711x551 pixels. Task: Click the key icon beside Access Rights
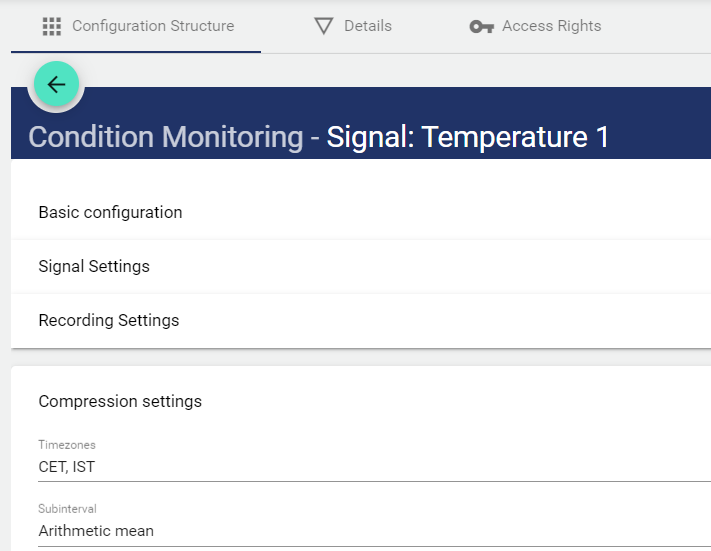coord(481,27)
